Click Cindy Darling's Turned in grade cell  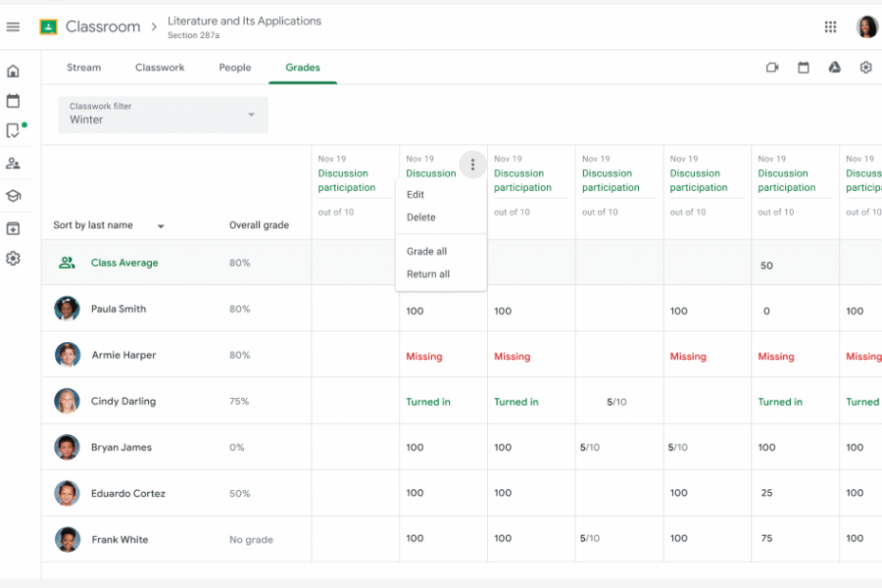pos(428,402)
